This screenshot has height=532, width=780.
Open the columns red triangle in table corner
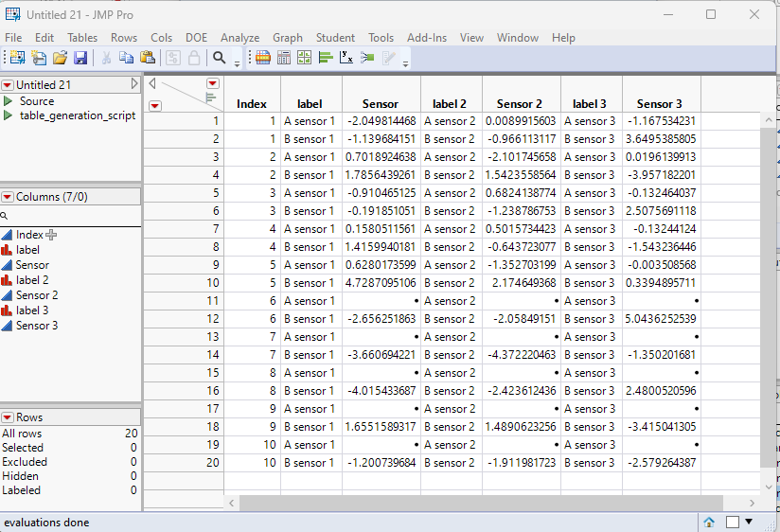213,83
